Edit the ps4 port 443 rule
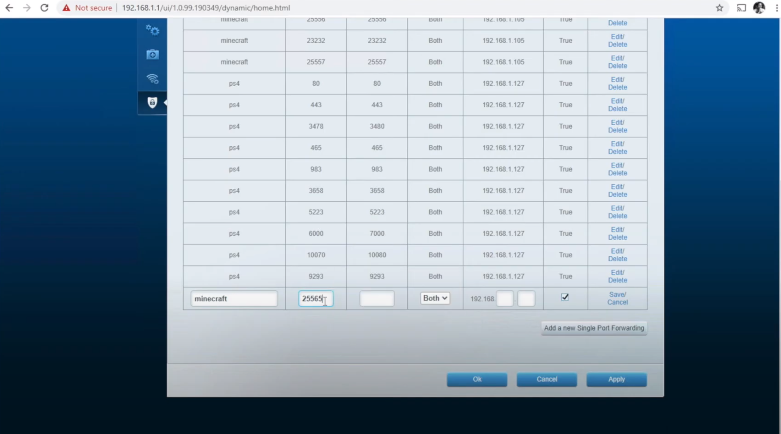This screenshot has width=781, height=434. [x=618, y=101]
